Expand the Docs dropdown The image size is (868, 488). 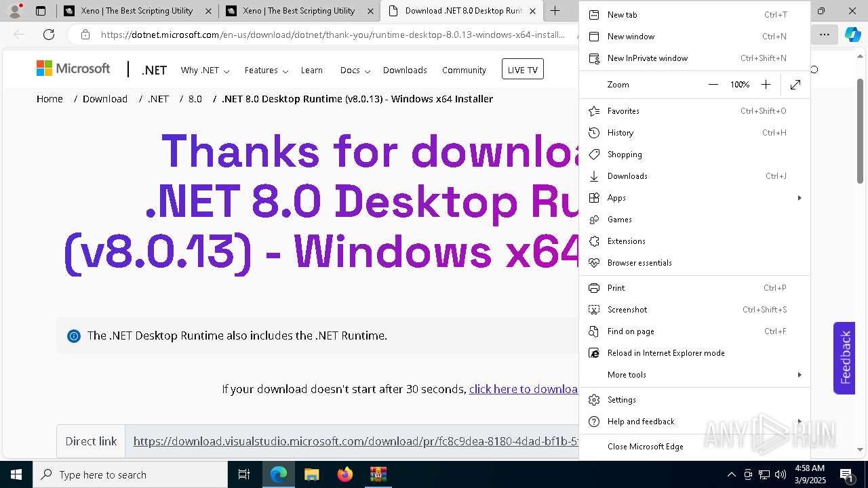355,70
